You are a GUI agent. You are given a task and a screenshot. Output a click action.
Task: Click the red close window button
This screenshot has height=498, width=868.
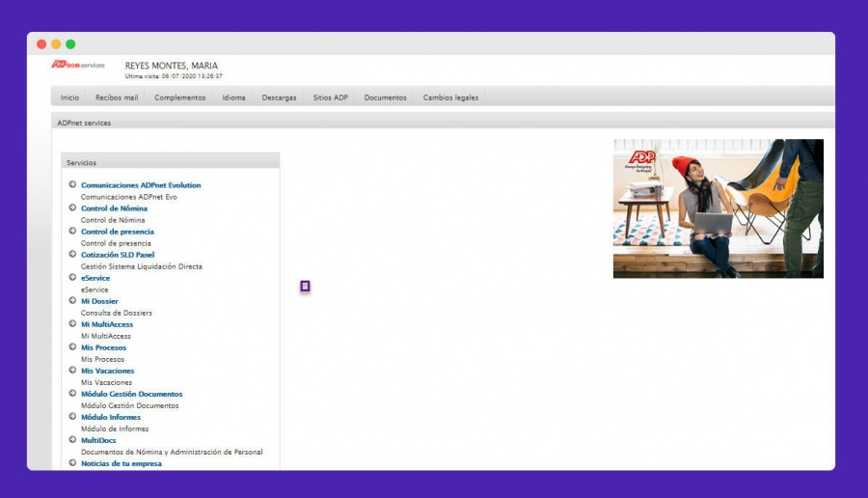pos(41,44)
